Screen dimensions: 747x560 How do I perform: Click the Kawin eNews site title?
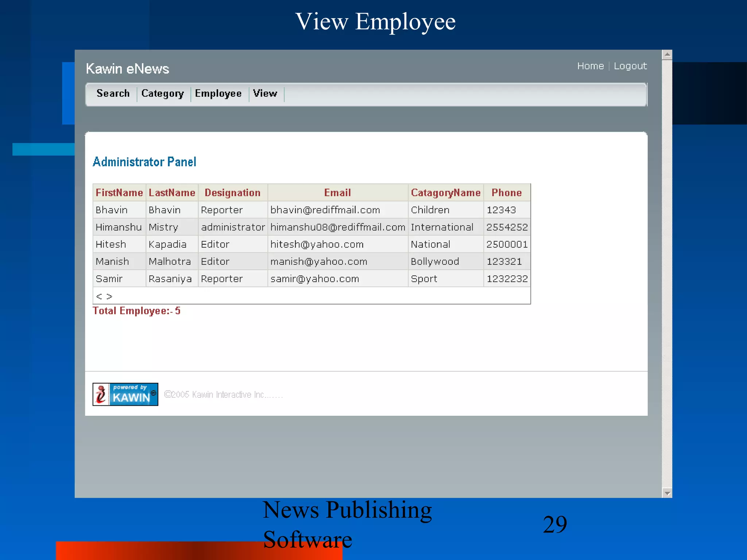pyautogui.click(x=128, y=69)
